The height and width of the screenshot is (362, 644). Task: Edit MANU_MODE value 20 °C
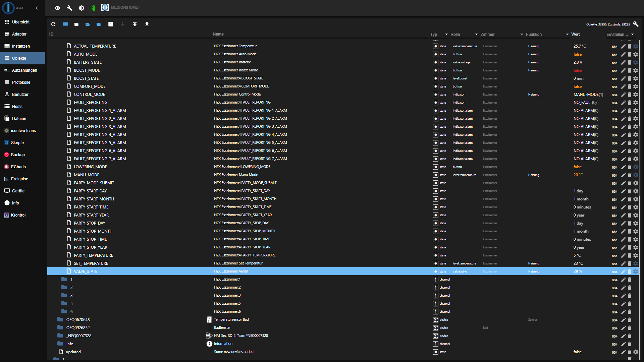578,175
